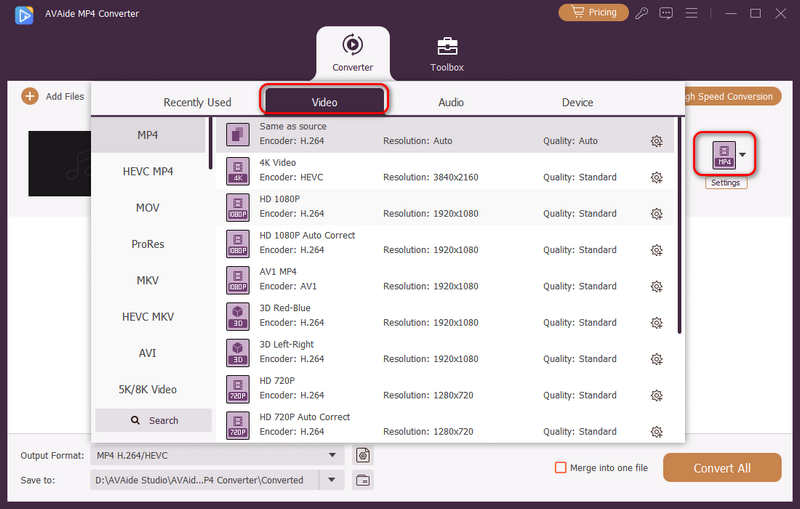Select the 3D Red-Blue format icon

click(x=238, y=316)
